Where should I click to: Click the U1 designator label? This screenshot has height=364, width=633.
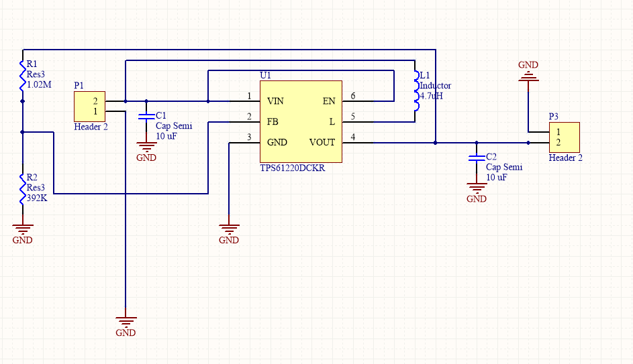point(265,75)
